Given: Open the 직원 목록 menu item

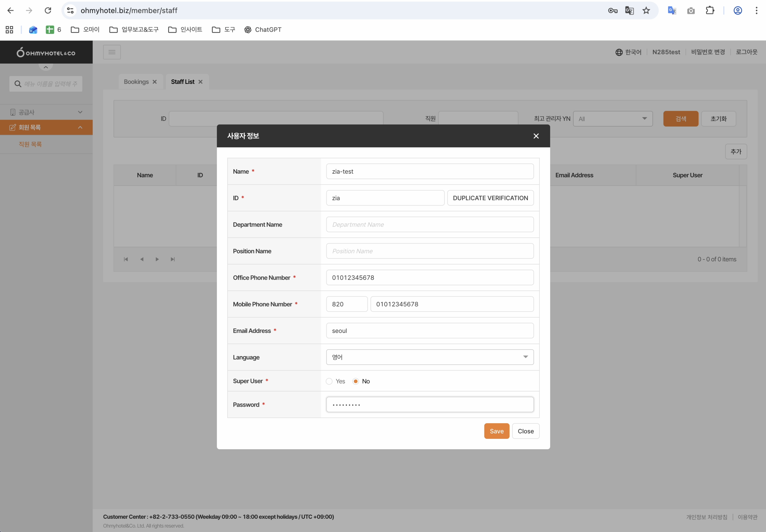Looking at the screenshot, I should tap(30, 144).
